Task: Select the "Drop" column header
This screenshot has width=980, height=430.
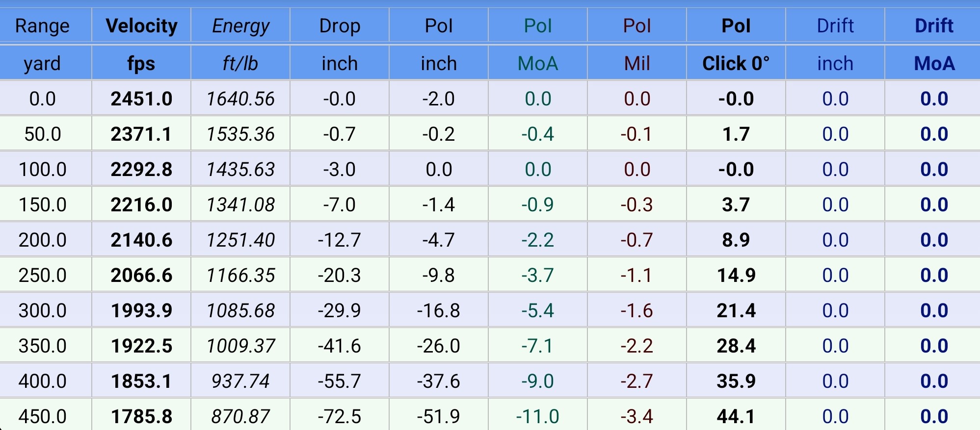Action: coord(340,25)
